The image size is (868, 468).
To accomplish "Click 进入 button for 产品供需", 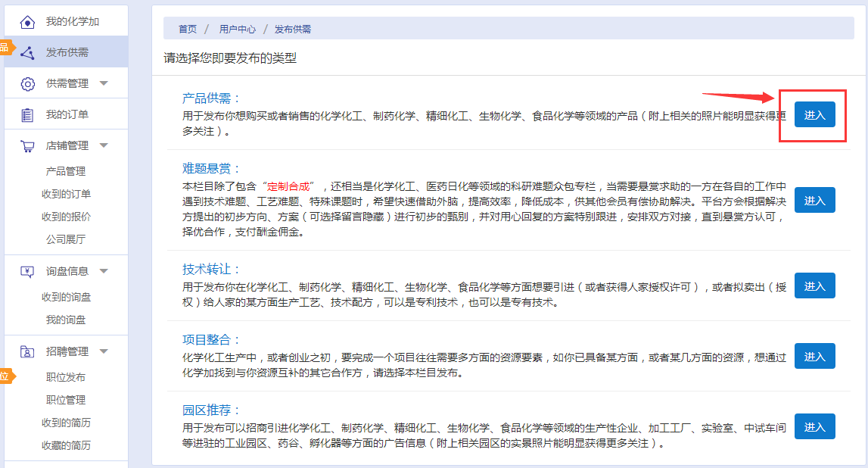I will [814, 115].
